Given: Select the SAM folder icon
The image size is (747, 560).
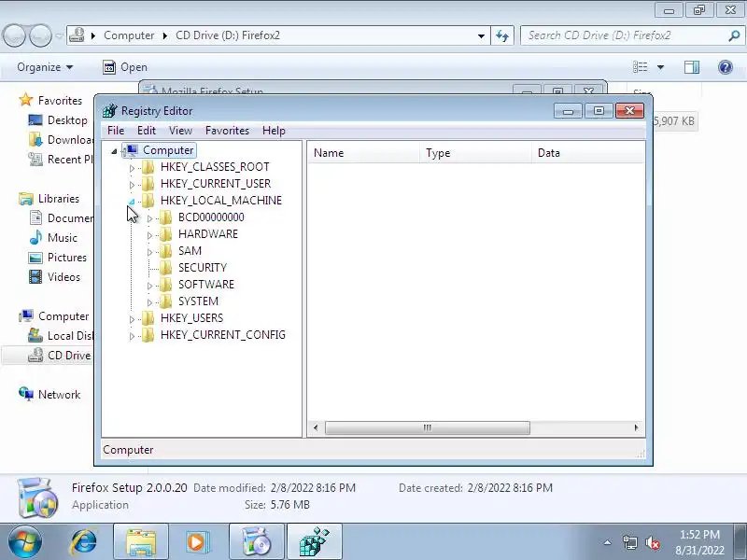Looking at the screenshot, I should point(166,250).
